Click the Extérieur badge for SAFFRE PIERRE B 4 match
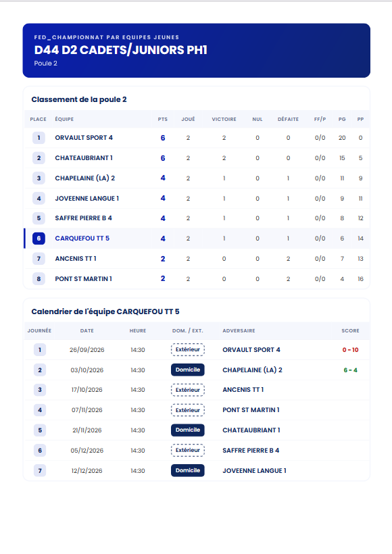 click(188, 450)
